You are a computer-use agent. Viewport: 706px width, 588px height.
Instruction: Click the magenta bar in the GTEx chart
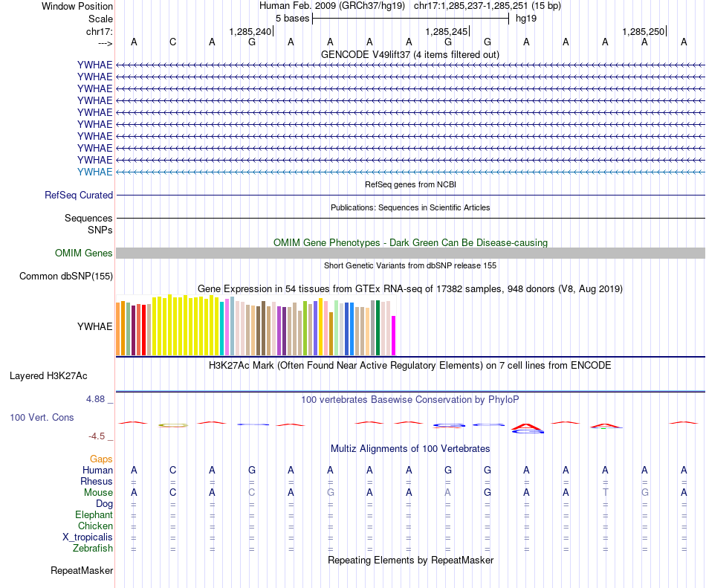point(394,336)
